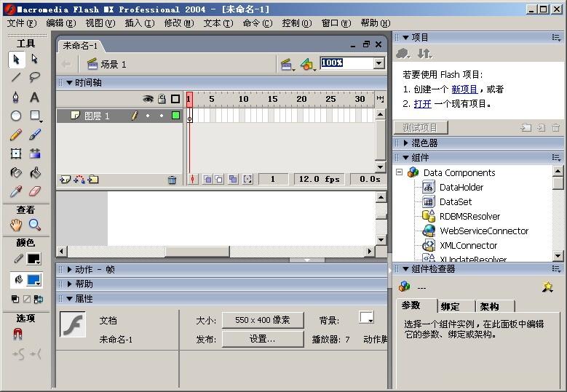Open the stage zoom percentage dropdown

point(378,63)
